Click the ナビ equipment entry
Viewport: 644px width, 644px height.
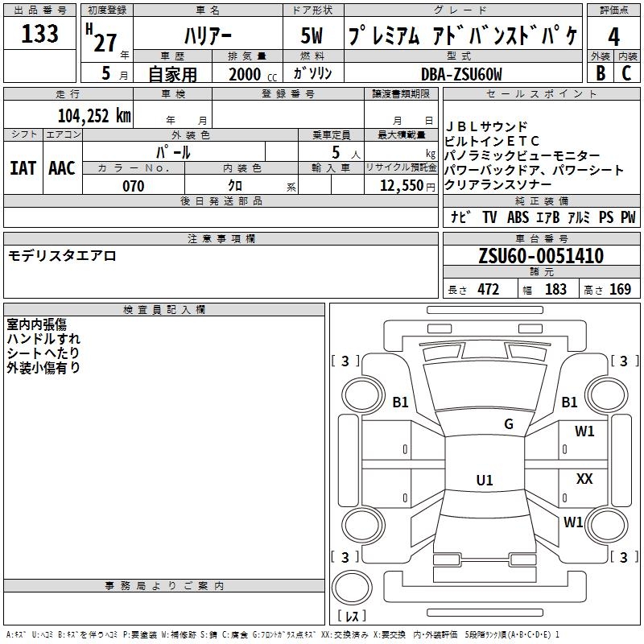click(460, 217)
